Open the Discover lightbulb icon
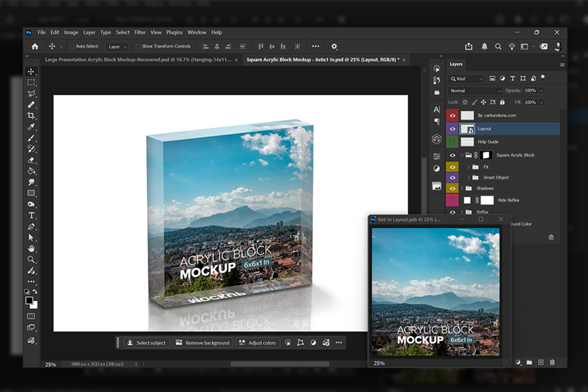This screenshot has width=588, height=392. tap(512, 46)
